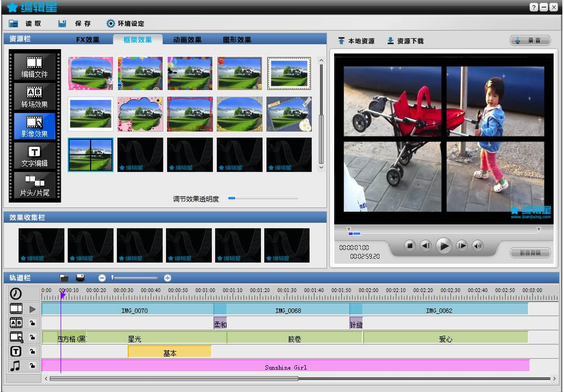The width and height of the screenshot is (564, 392).
Task: Click the text track T icon
Action: point(16,352)
